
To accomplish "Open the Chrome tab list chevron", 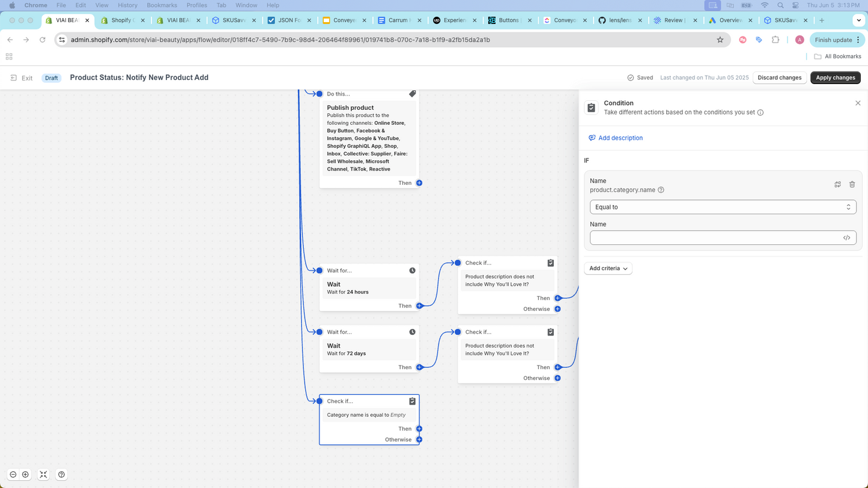I will [858, 20].
